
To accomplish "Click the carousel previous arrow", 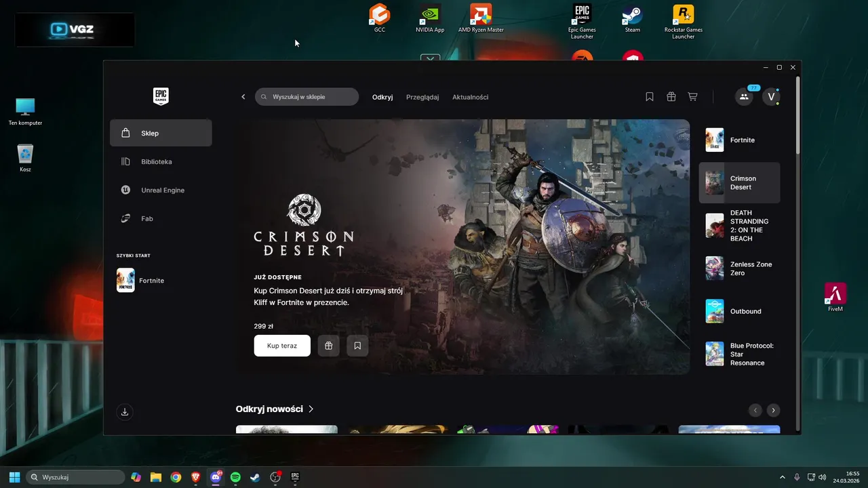I will tap(755, 410).
